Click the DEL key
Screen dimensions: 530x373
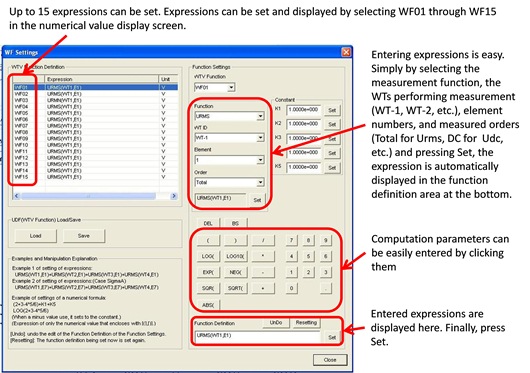coord(208,223)
